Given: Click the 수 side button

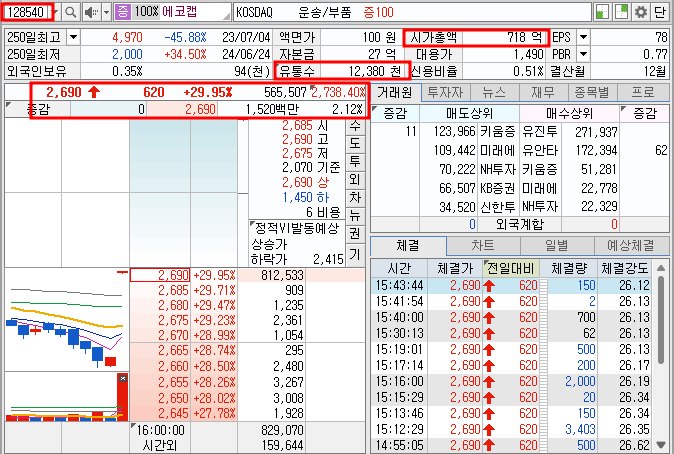Looking at the screenshot, I should [x=355, y=126].
